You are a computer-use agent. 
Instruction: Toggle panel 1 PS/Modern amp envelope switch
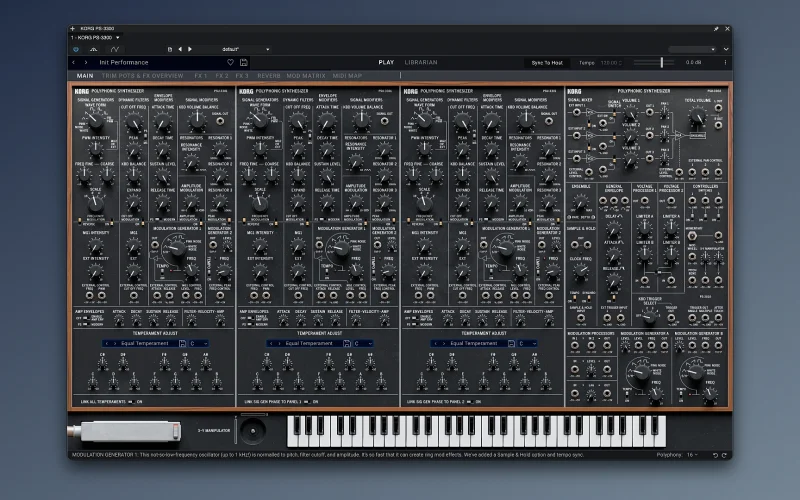coord(86,324)
